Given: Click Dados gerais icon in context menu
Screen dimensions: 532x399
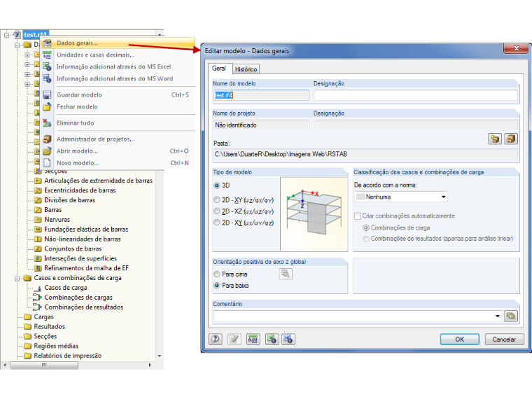Looking at the screenshot, I should (x=47, y=43).
